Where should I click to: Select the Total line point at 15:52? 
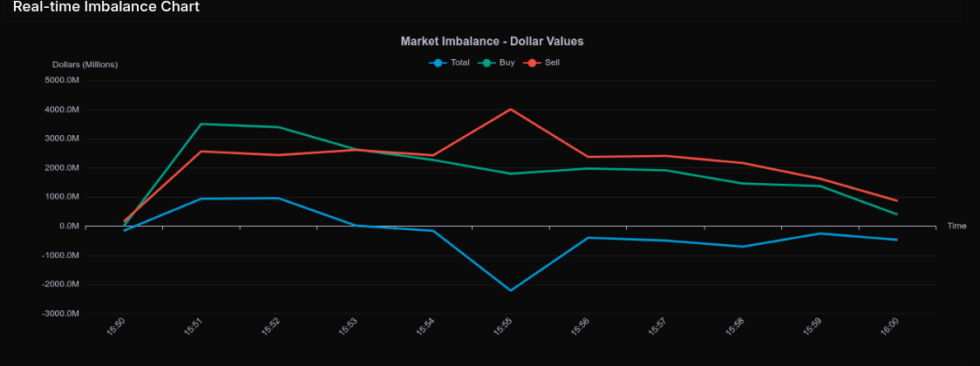[x=279, y=198]
